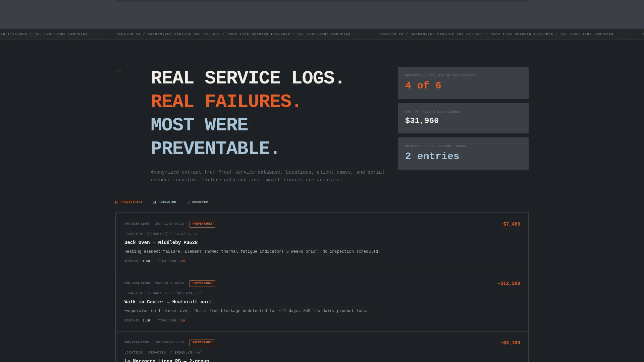
Task: Click log ID SVC-2024-11847
Action: coord(137,224)
